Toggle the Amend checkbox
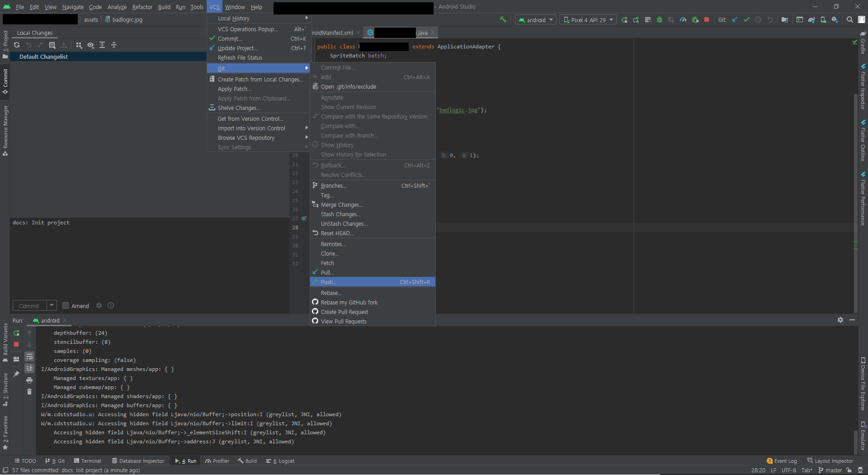This screenshot has height=475, width=868. pyautogui.click(x=66, y=305)
